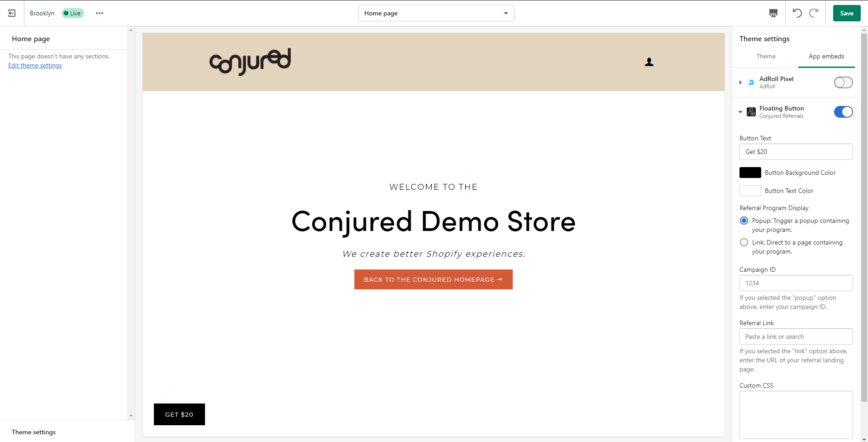Click the right panel scrollbar thumb

pyautogui.click(x=864, y=217)
